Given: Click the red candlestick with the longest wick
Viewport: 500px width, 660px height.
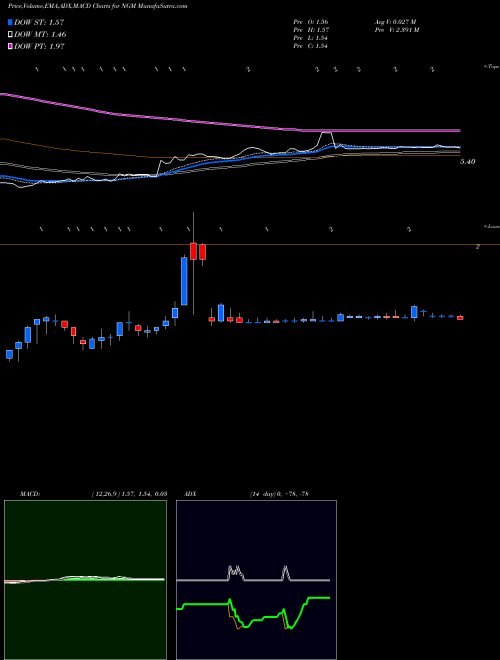Looking at the screenshot, I should point(194,251).
